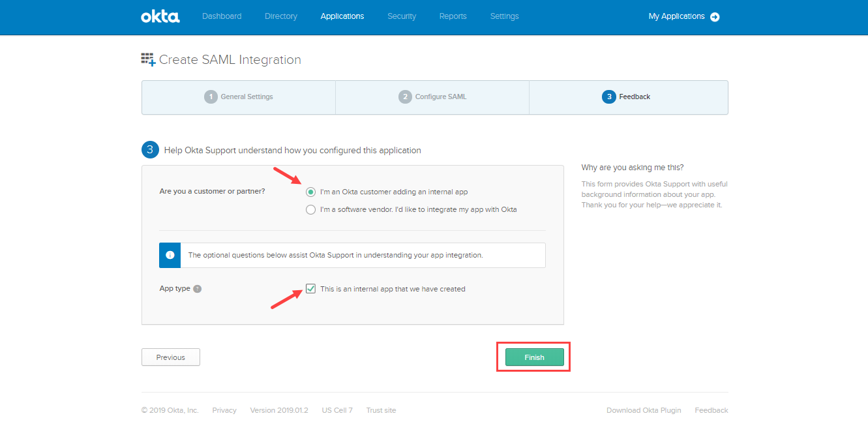Open the Settings menu
Viewport: 868px width, 433px height.
pos(505,16)
